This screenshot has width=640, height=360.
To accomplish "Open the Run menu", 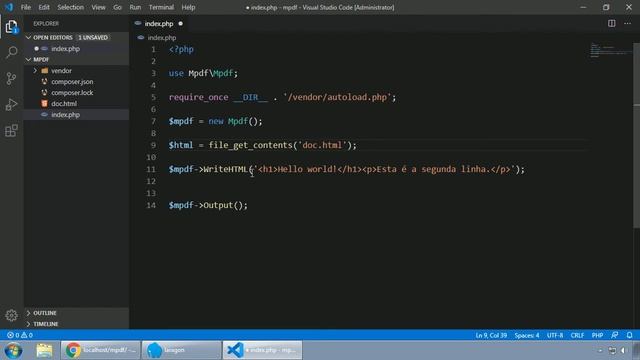I will coord(135,7).
